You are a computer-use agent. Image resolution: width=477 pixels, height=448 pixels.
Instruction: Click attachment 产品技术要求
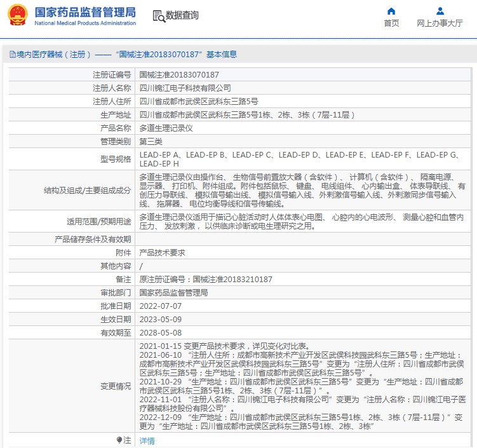click(x=162, y=253)
